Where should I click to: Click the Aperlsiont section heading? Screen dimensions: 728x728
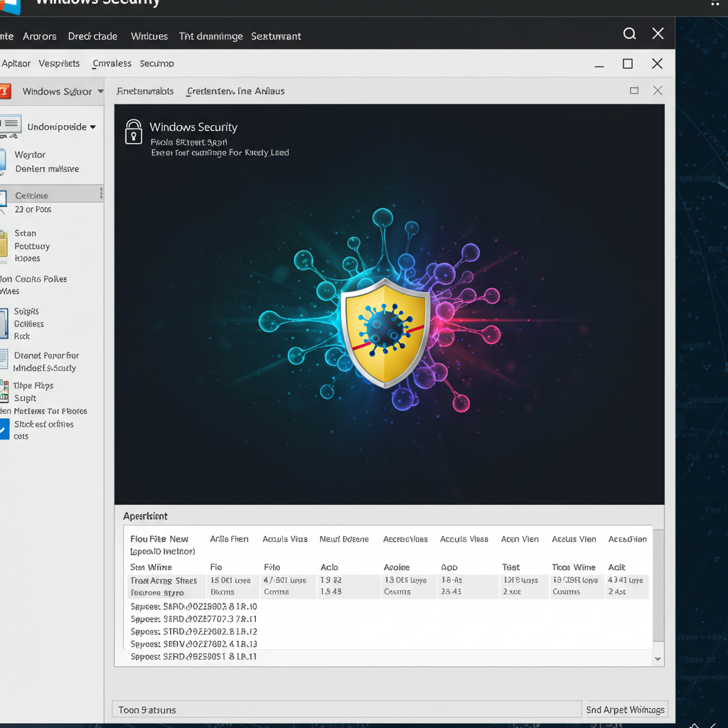tap(145, 516)
